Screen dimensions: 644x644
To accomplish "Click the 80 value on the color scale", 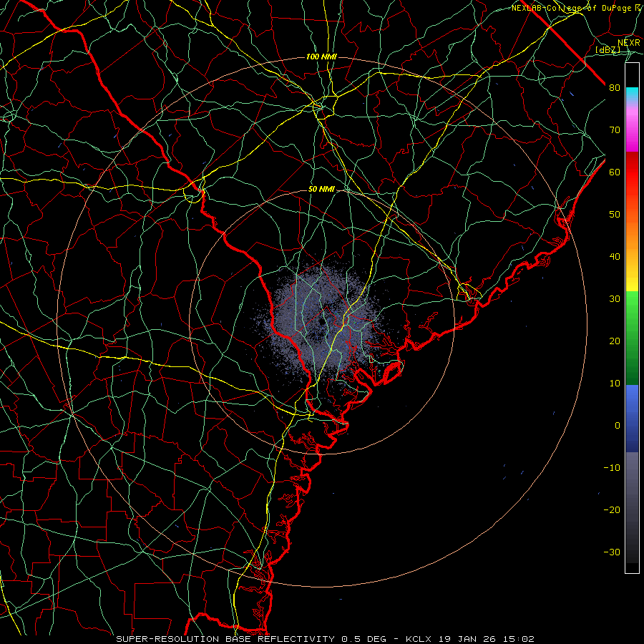I will (615, 87).
